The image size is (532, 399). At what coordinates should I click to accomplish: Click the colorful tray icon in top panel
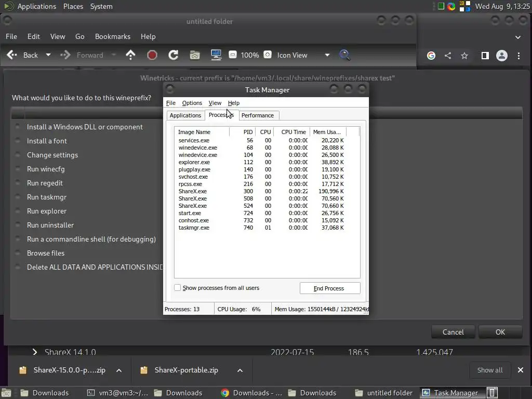click(x=451, y=6)
